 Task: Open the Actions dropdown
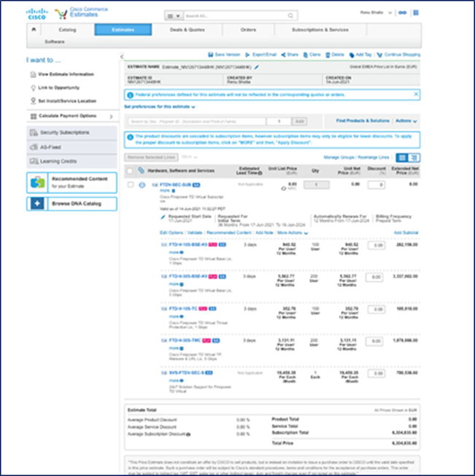click(x=406, y=121)
